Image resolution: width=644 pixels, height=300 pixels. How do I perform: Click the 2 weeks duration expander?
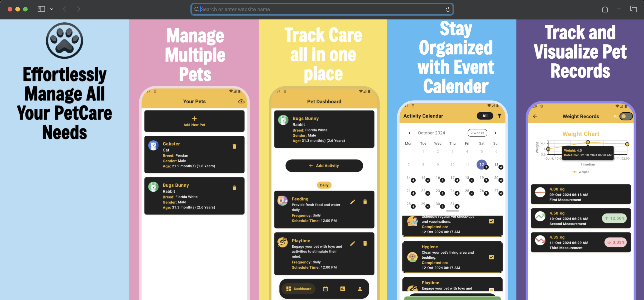tap(478, 133)
